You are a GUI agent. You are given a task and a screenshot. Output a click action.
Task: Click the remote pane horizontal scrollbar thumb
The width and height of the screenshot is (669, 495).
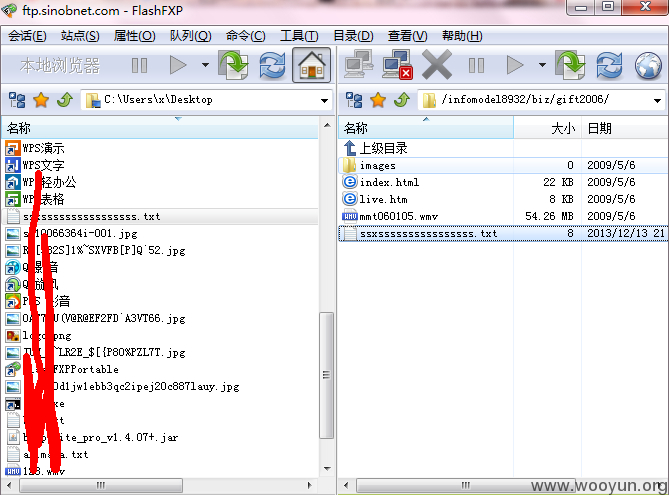[465, 485]
